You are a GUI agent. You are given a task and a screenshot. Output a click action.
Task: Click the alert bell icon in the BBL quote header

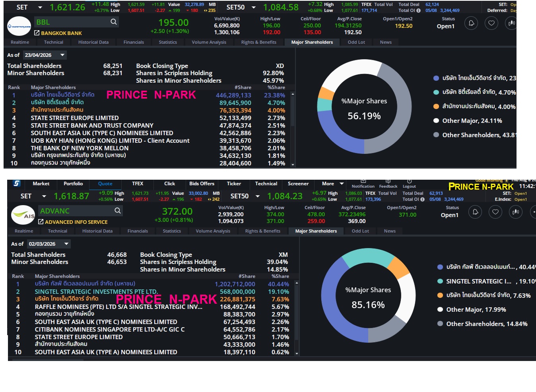coord(471,23)
